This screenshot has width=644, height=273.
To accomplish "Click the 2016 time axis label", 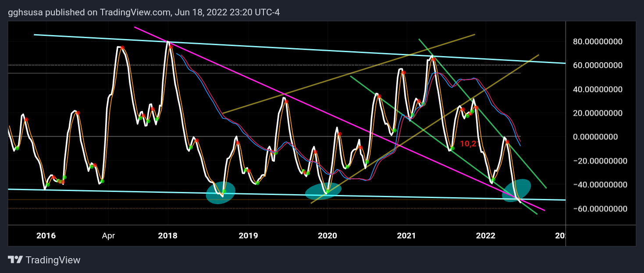I will click(46, 236).
